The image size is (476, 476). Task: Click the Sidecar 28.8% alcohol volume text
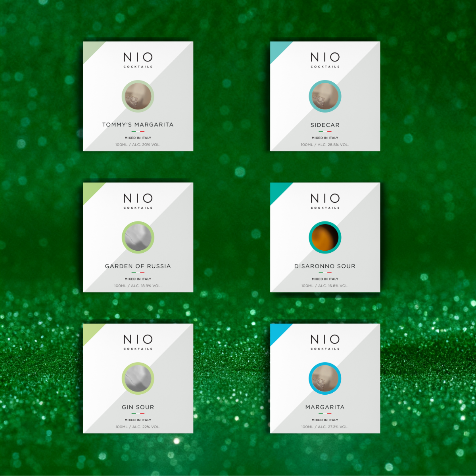[325, 145]
